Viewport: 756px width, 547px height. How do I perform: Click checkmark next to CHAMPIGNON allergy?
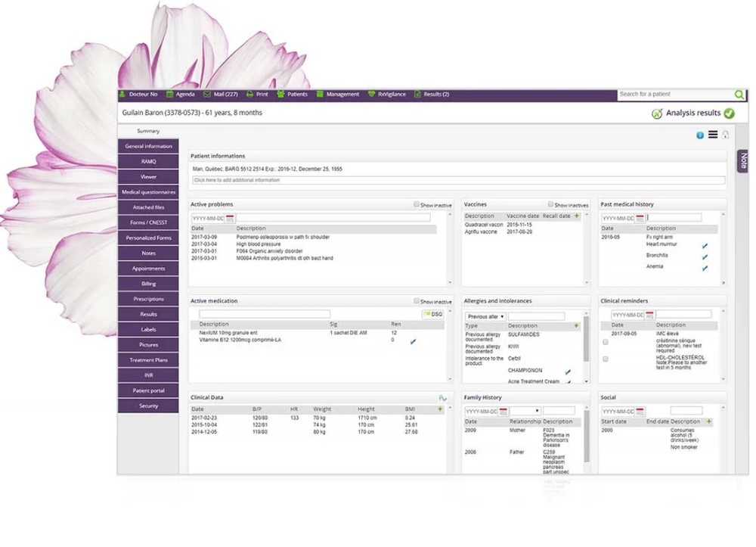[568, 372]
